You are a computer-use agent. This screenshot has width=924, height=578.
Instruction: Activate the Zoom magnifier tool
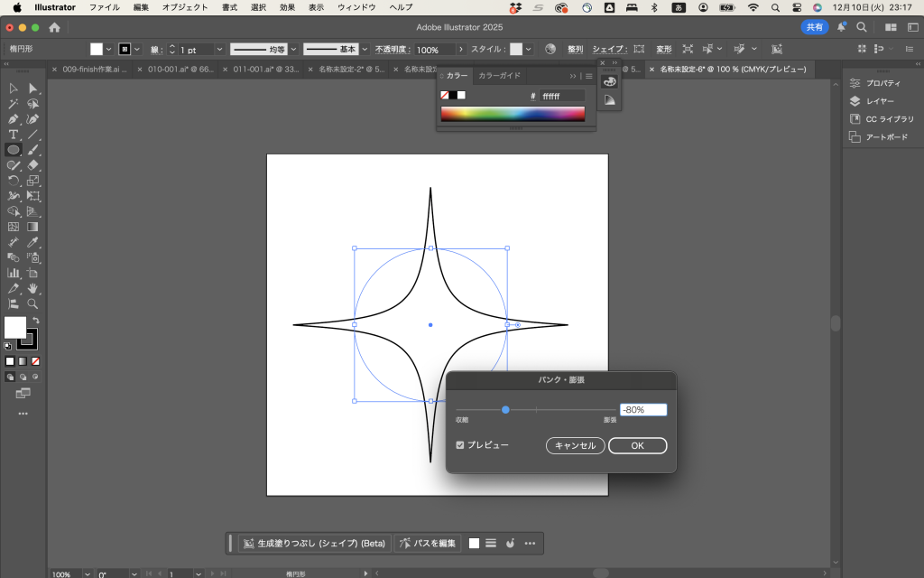tap(32, 303)
